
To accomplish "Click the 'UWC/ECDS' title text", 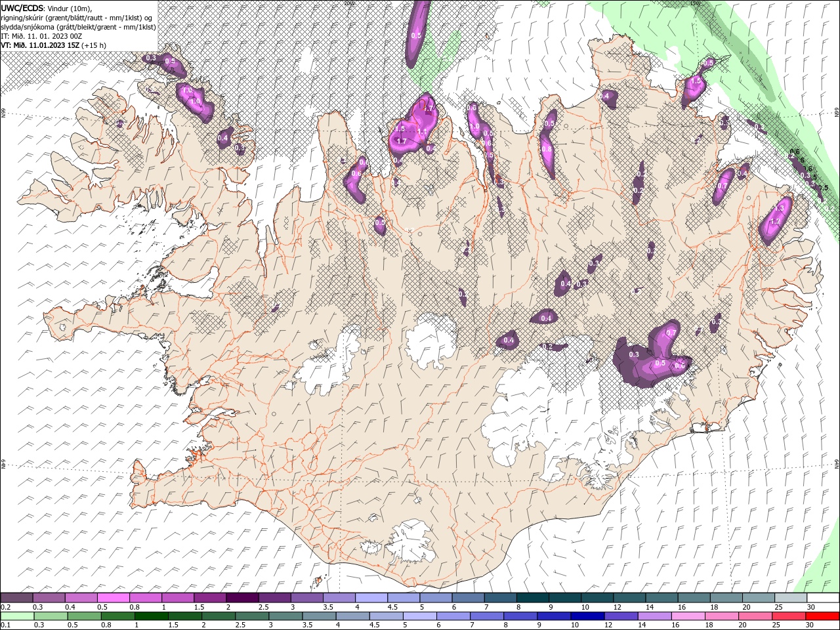I will click(22, 8).
